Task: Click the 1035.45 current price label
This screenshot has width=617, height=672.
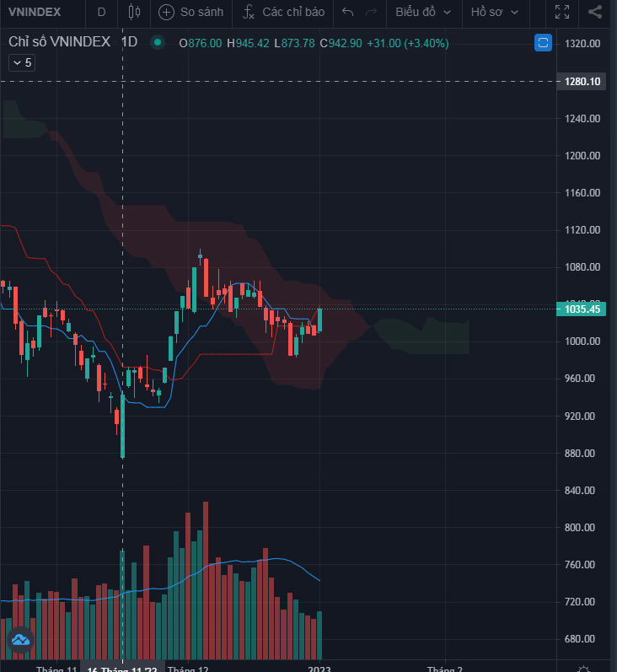Action: pos(581,309)
